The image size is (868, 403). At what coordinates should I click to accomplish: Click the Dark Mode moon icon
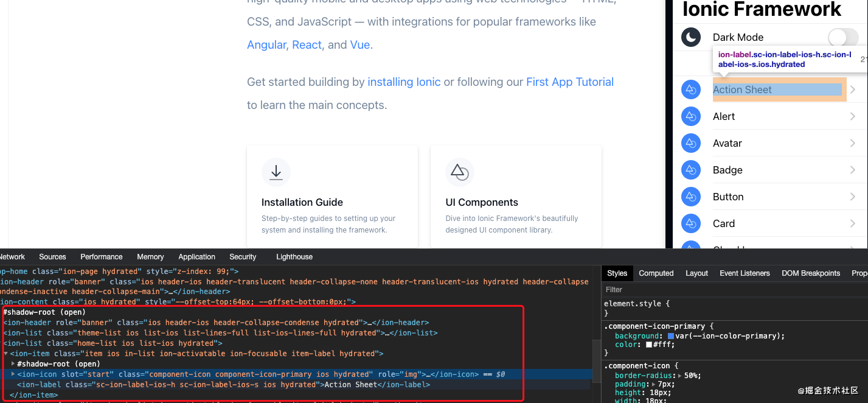(691, 38)
